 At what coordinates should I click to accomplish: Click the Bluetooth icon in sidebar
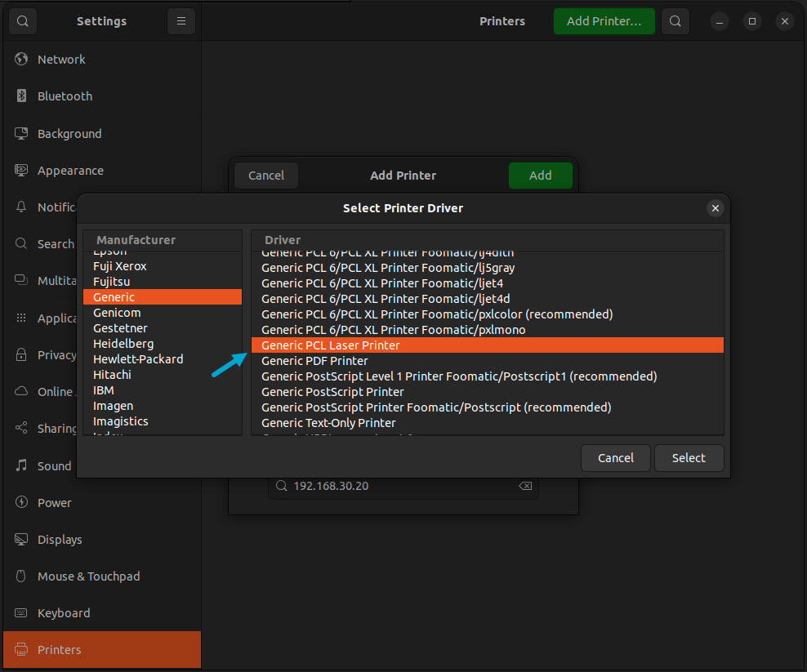click(21, 96)
